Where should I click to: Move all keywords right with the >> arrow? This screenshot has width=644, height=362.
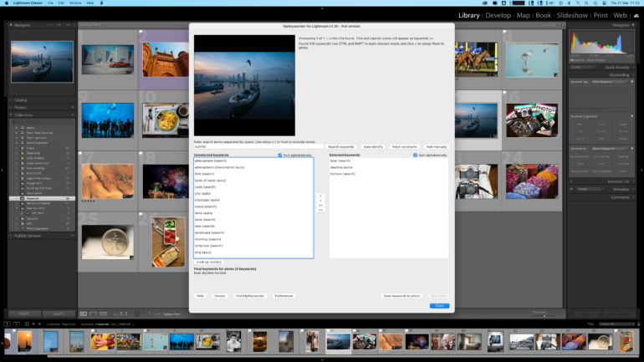(x=320, y=205)
